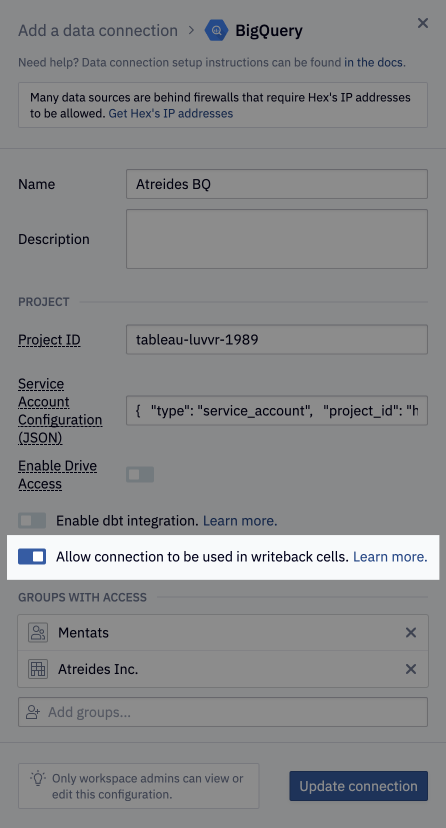
Task: Click the Description text area
Action: coord(277,239)
